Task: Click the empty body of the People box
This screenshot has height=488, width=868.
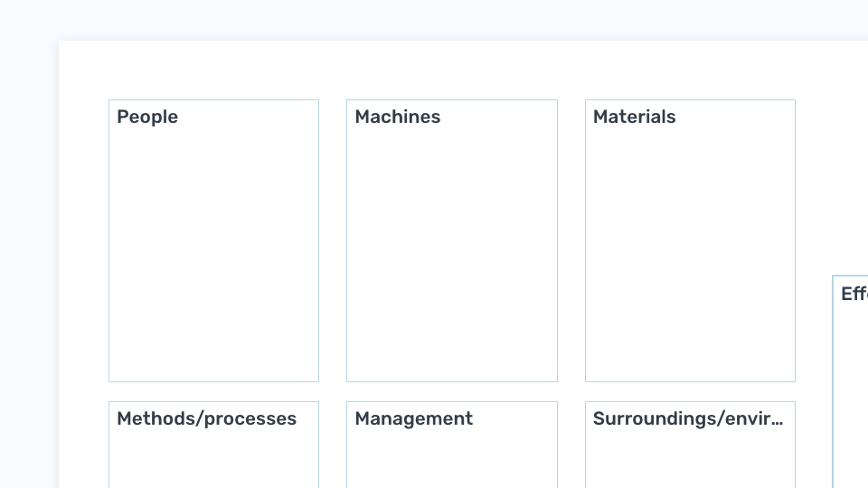Action: point(213,255)
